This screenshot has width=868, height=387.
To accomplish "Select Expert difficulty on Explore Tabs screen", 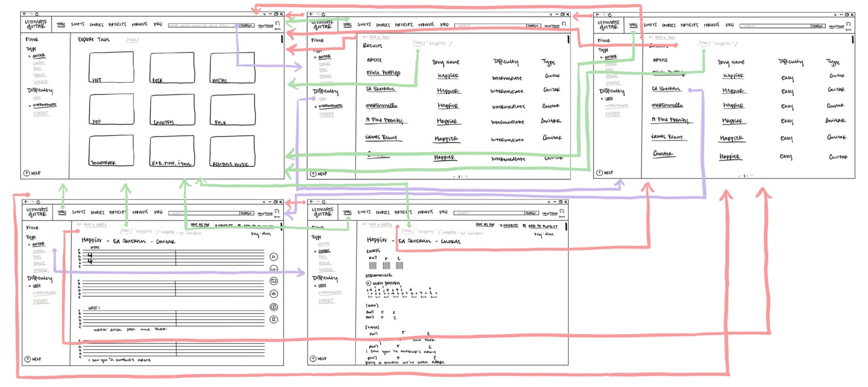I will pos(41,113).
